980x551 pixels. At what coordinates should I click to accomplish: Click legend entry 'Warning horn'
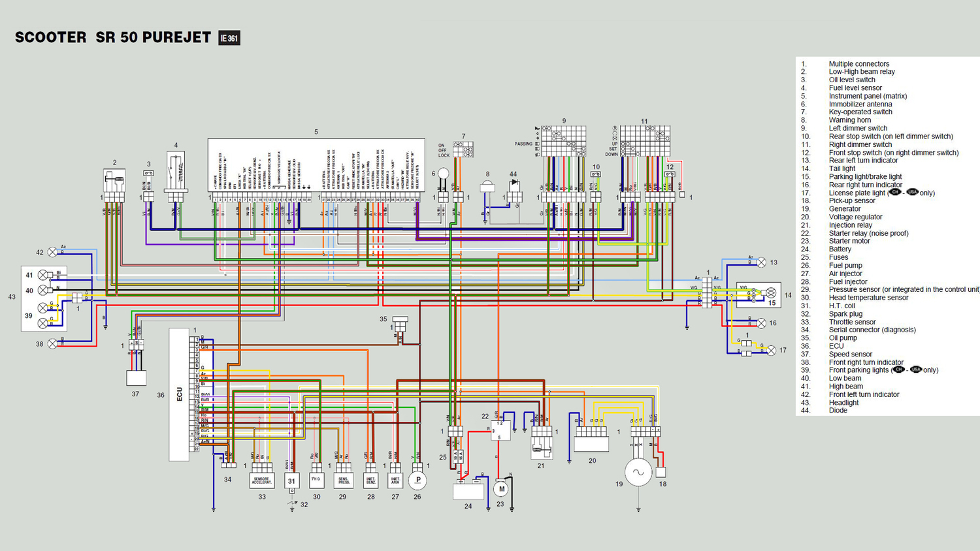pos(850,120)
